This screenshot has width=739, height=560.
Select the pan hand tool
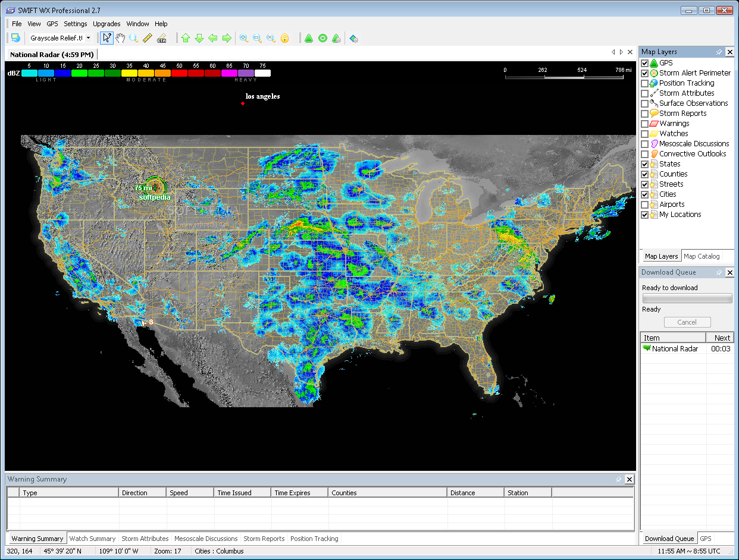120,38
